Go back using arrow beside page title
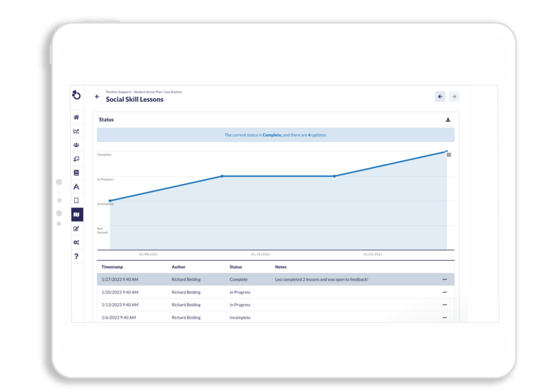Screen dimensions: 549x392 pyautogui.click(x=97, y=97)
